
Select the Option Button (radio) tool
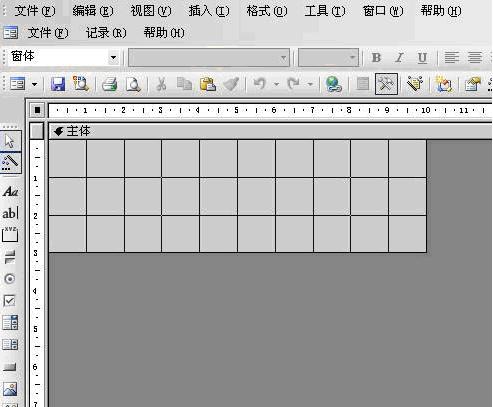coord(10,279)
